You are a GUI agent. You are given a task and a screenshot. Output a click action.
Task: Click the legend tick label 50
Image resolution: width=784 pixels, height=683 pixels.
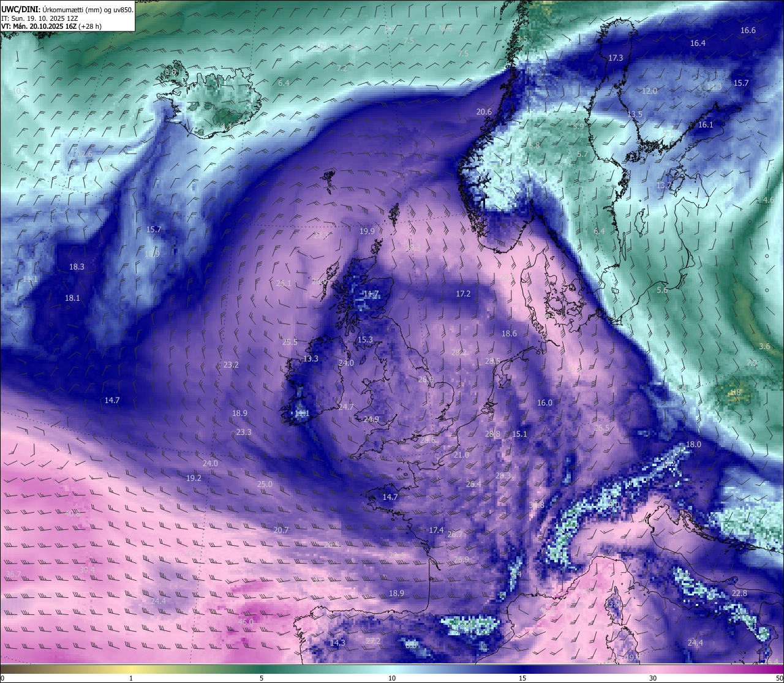[x=779, y=678]
